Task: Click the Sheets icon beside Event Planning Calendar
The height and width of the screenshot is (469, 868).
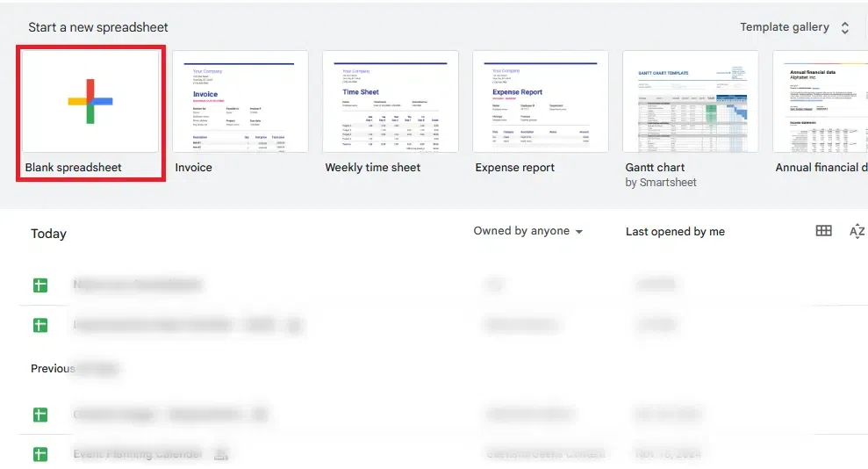Action: [39, 455]
